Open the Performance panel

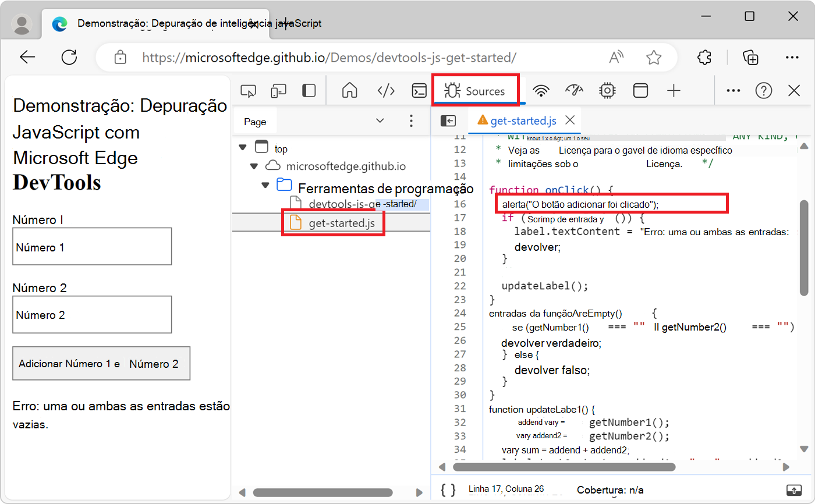click(x=574, y=90)
